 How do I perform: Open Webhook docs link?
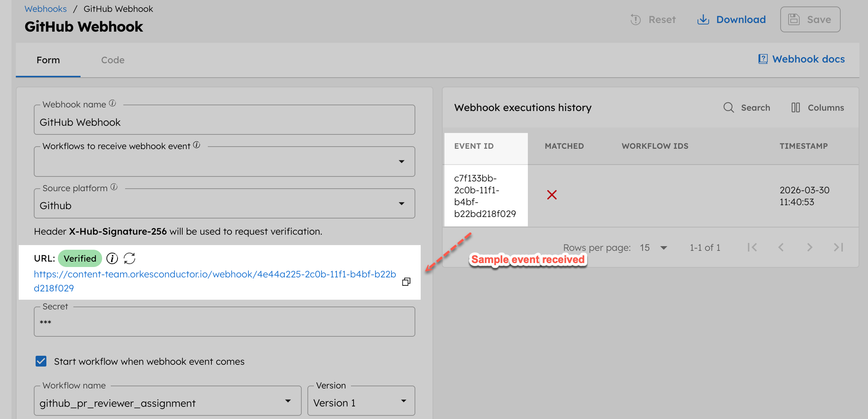[x=801, y=59]
